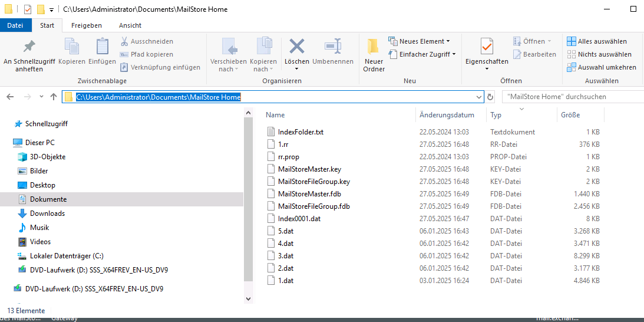
Task: Open the quick access toolbar customize dropdown
Action: [51, 9]
